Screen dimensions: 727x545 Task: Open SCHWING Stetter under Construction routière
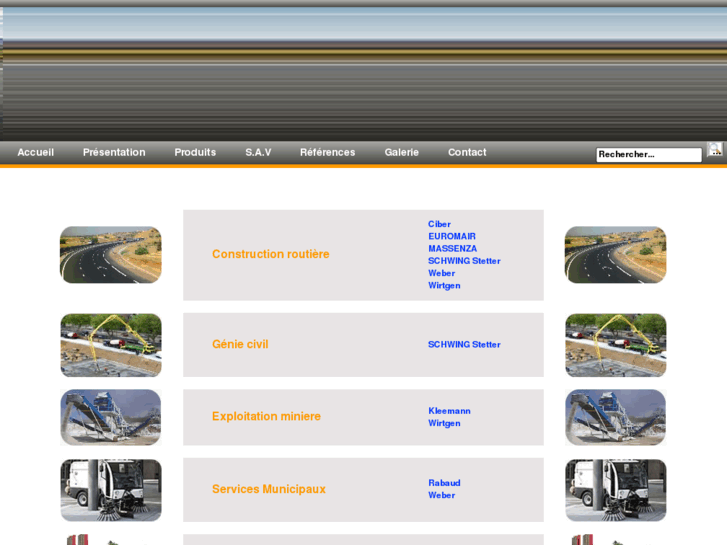(464, 261)
